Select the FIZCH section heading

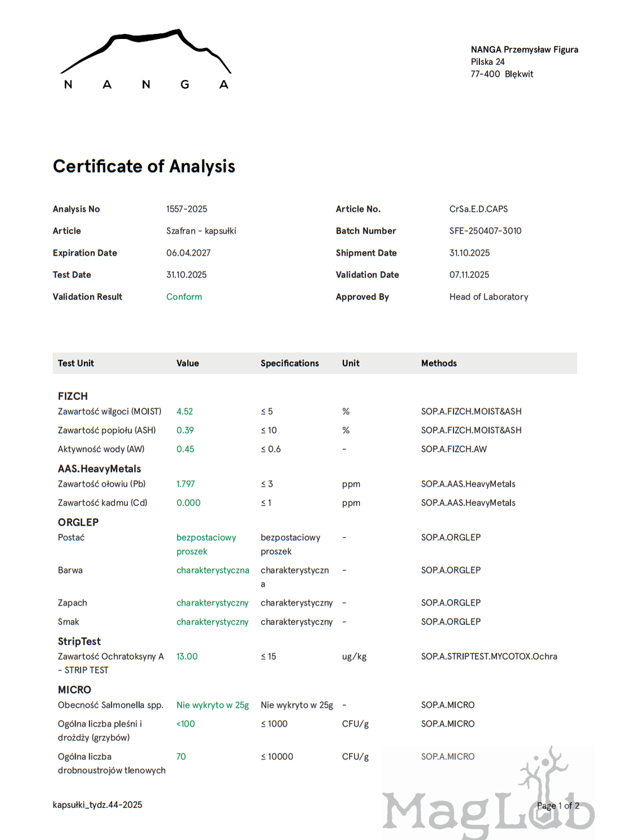[x=72, y=396]
